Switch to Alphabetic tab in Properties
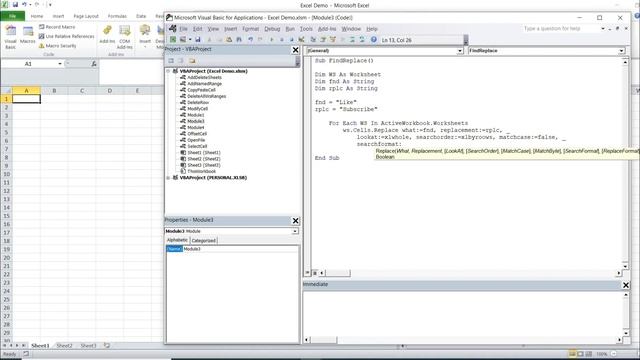Screen dimensions: 640x360 click(x=177, y=240)
